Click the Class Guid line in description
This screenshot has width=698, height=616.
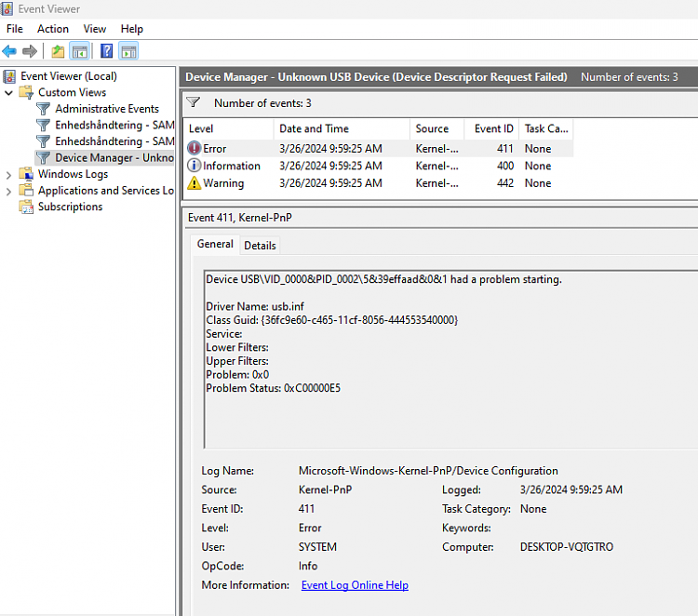(331, 320)
